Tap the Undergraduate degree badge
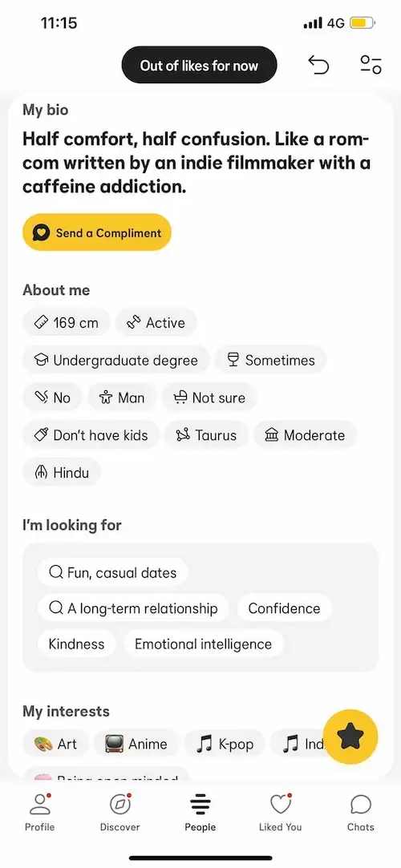The height and width of the screenshot is (868, 401). click(115, 361)
